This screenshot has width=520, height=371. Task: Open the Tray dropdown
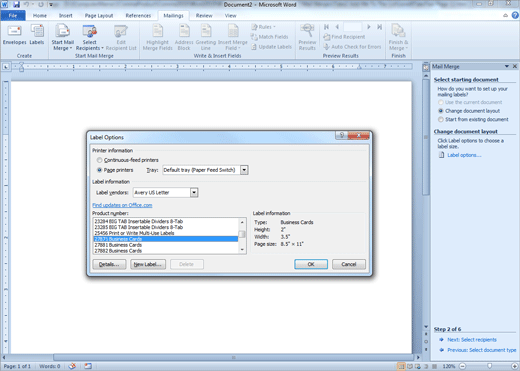(x=244, y=170)
